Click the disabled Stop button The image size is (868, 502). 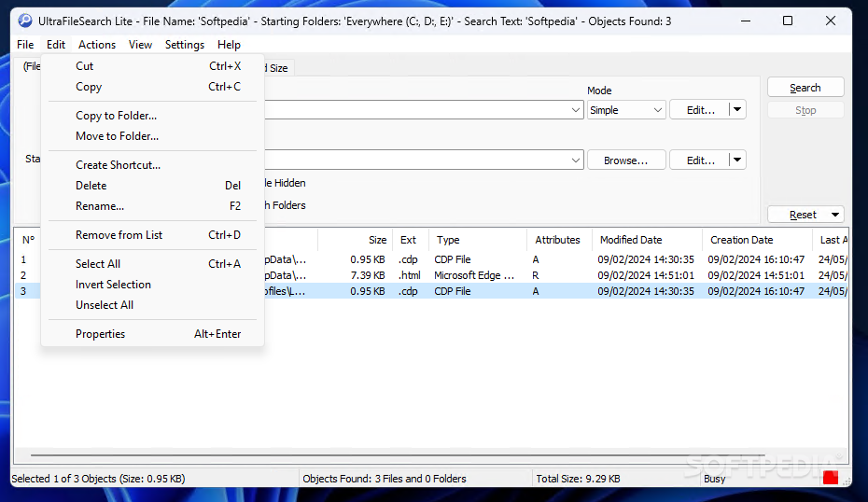click(805, 110)
